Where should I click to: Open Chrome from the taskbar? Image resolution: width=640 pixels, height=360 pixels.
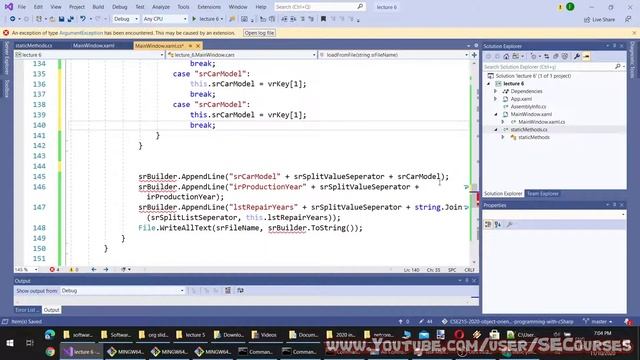click(50, 351)
